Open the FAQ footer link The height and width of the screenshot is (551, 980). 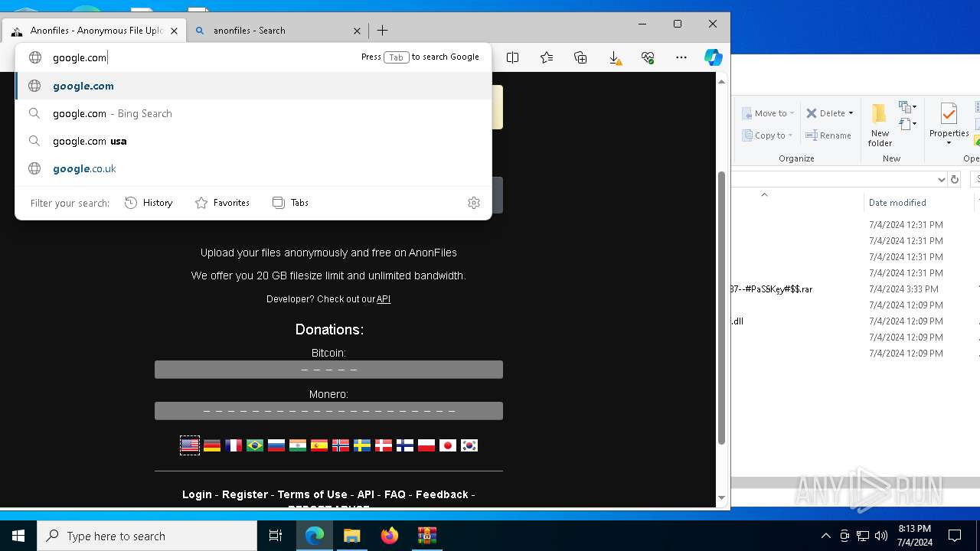click(395, 494)
